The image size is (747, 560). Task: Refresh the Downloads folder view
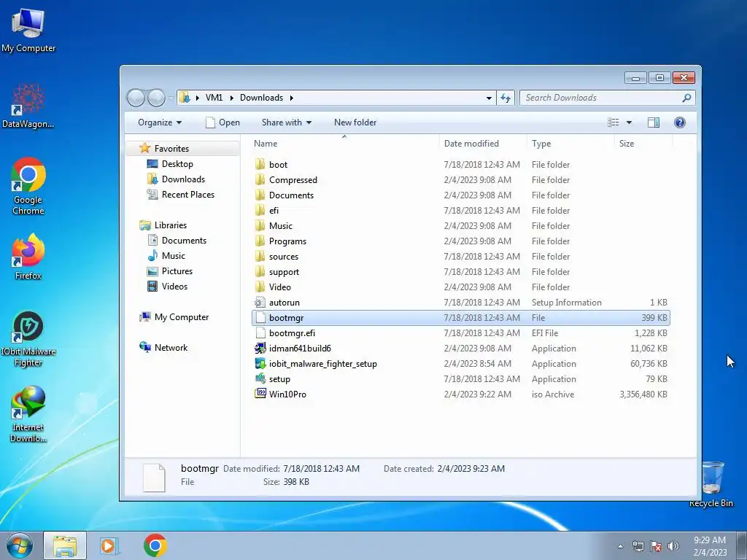tap(506, 98)
